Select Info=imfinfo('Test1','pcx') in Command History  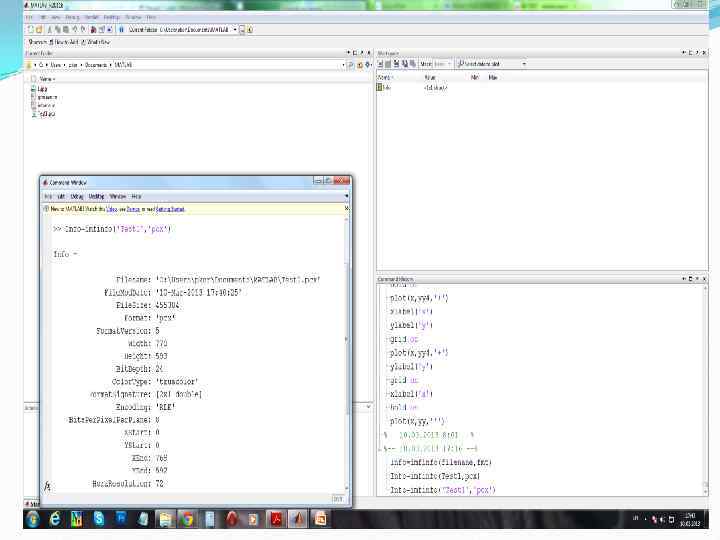pos(443,490)
